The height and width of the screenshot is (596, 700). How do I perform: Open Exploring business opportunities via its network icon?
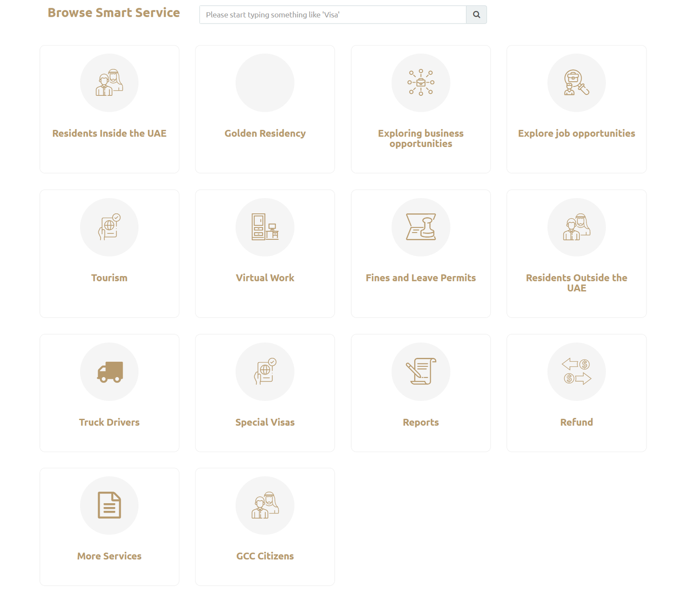click(421, 83)
